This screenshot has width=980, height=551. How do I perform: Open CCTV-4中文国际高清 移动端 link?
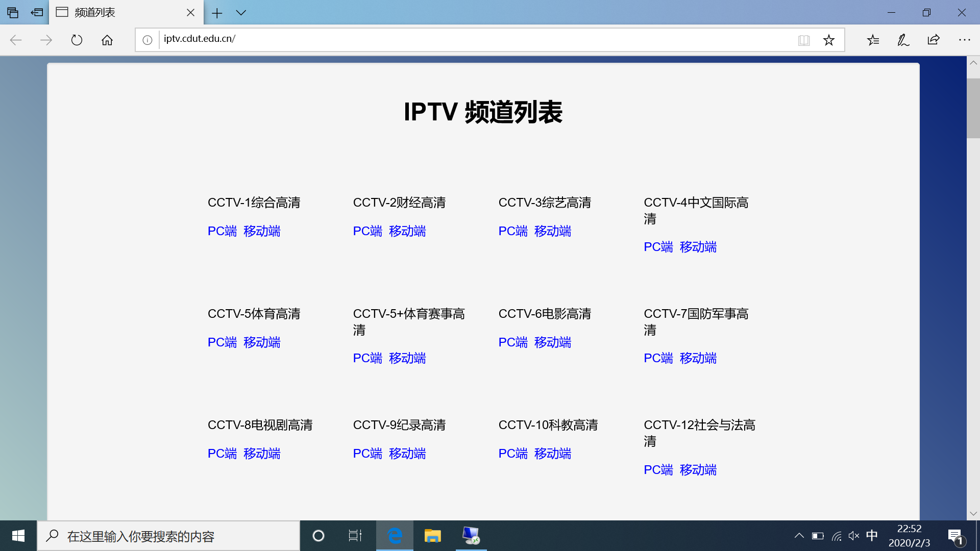698,247
